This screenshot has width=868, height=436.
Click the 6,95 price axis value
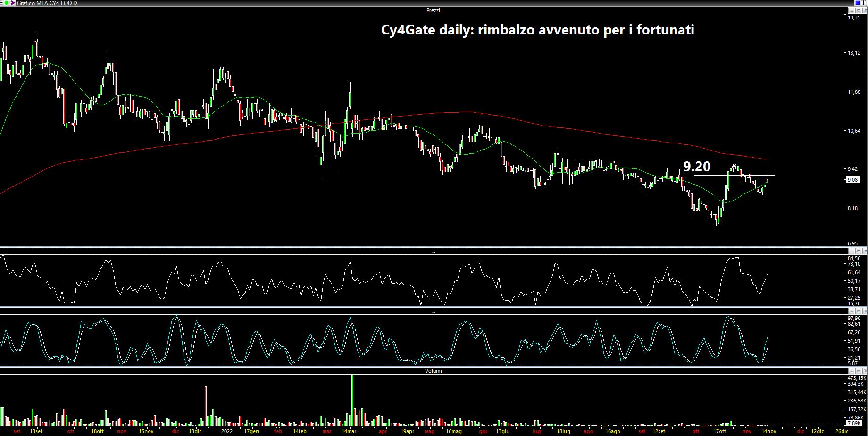[x=853, y=243]
